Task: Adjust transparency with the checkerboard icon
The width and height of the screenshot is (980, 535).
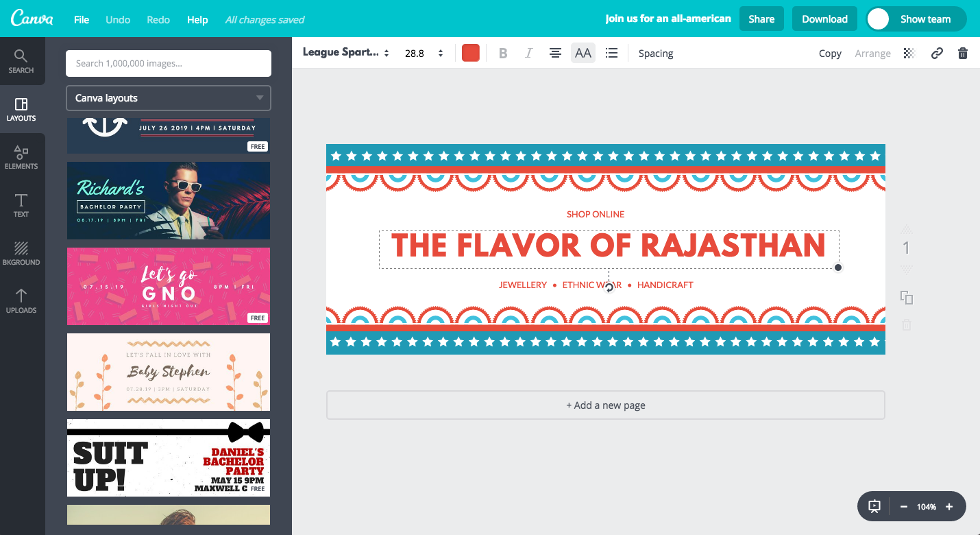Action: pos(908,53)
